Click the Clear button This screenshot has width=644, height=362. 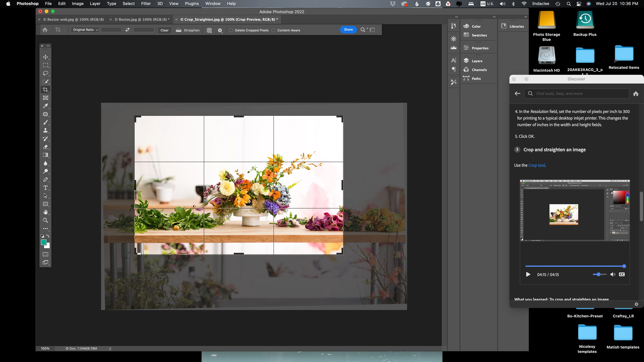(164, 30)
